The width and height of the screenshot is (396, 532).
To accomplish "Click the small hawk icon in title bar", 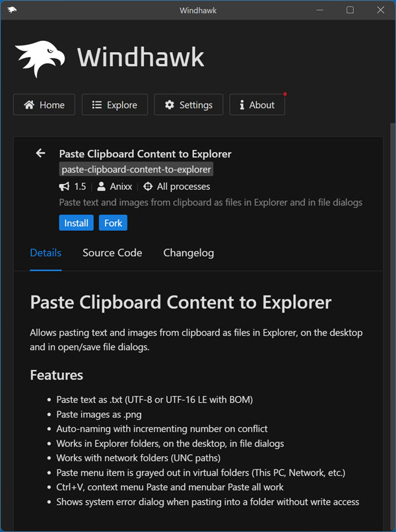I will pos(12,10).
